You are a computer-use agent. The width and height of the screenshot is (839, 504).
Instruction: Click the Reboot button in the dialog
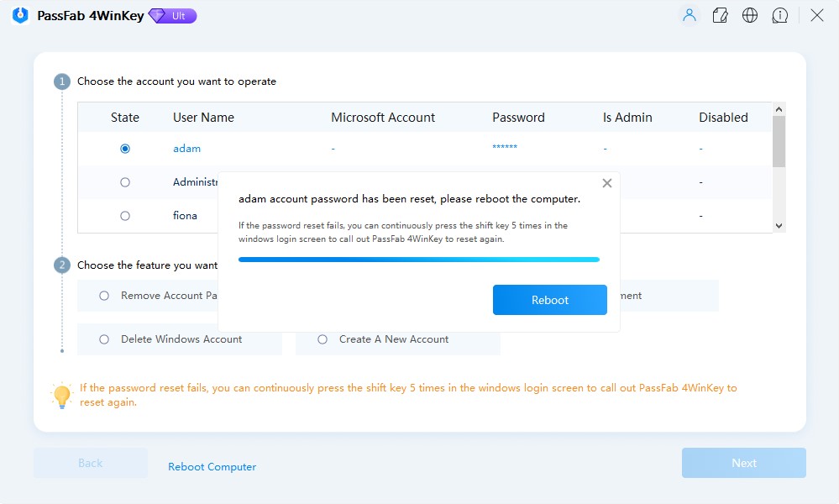[550, 300]
